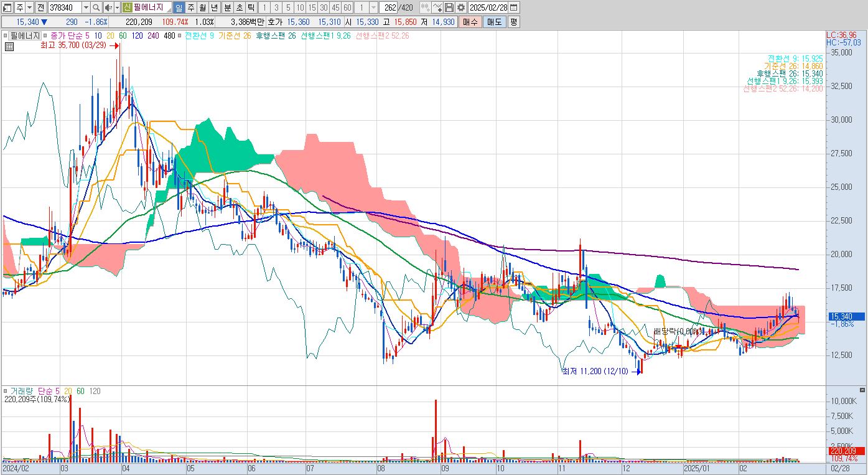Click the chart layout icon at top-left corner

[x=7, y=7]
